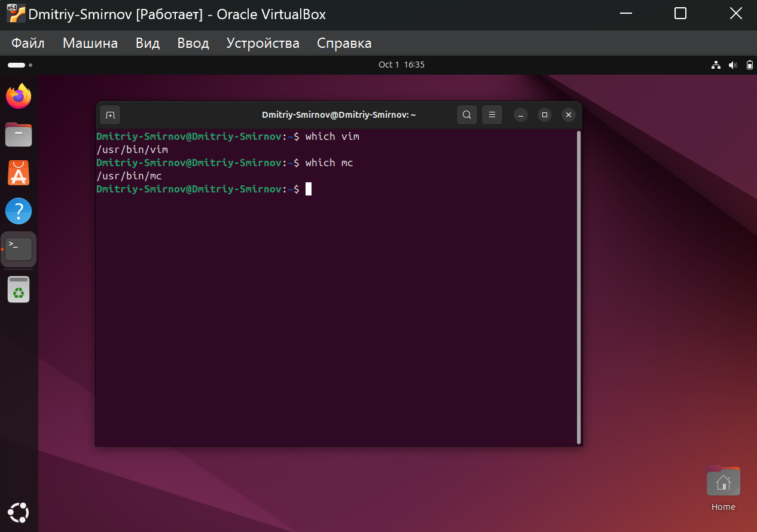Maximize the VirtualBox window

[x=680, y=14]
